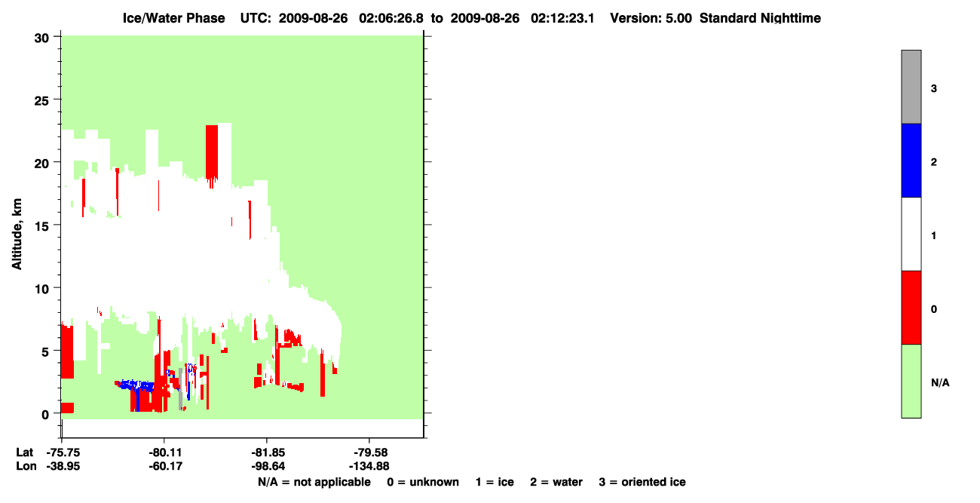Click '3 = oriented ice' legend text
The image size is (980, 503).
642,482
